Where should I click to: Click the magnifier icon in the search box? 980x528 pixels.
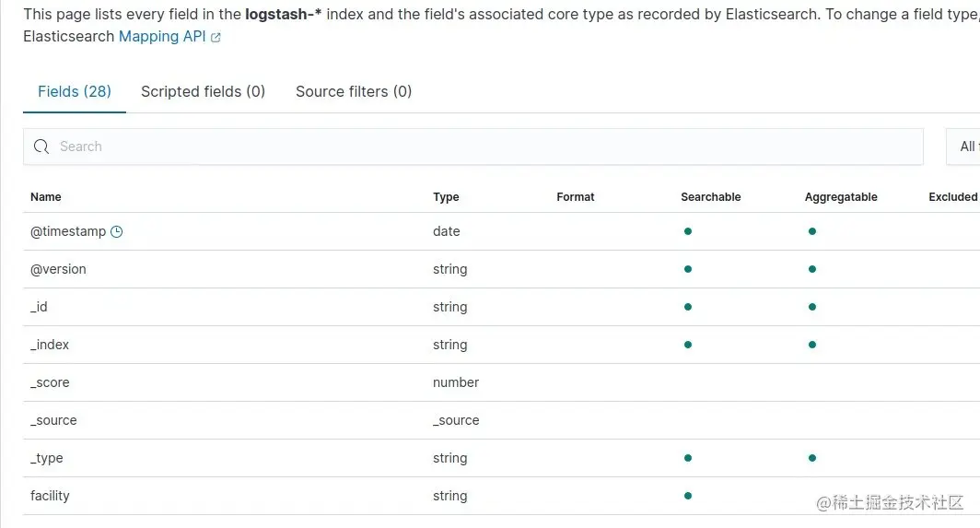[x=41, y=147]
